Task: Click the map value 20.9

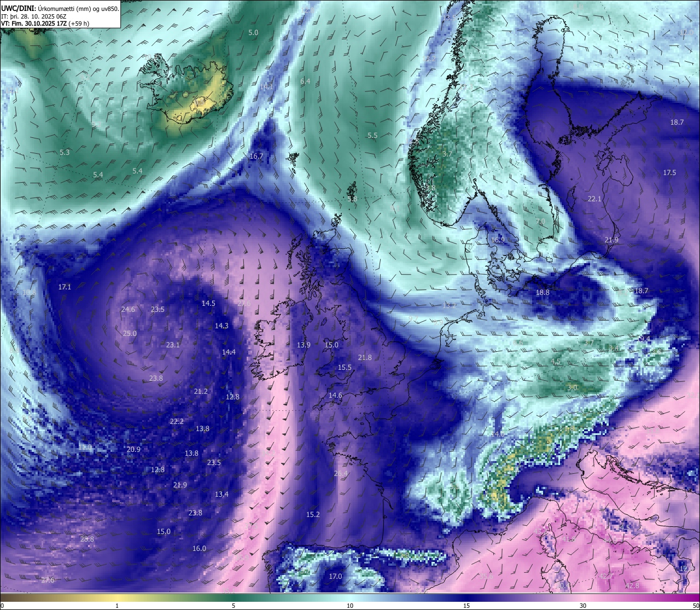Action: (133, 450)
